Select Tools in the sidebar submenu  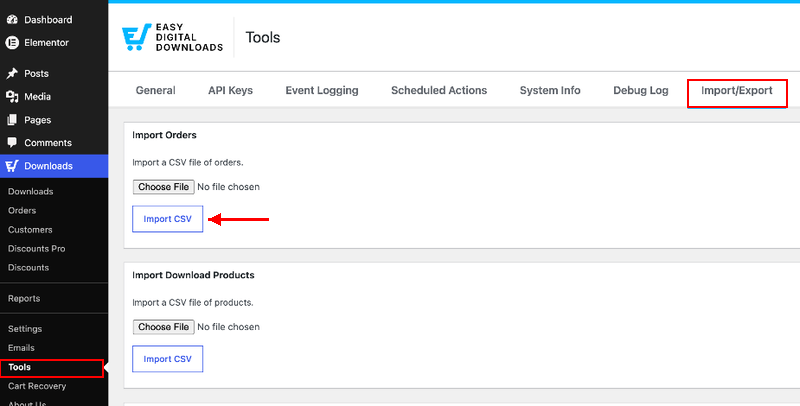tap(19, 367)
